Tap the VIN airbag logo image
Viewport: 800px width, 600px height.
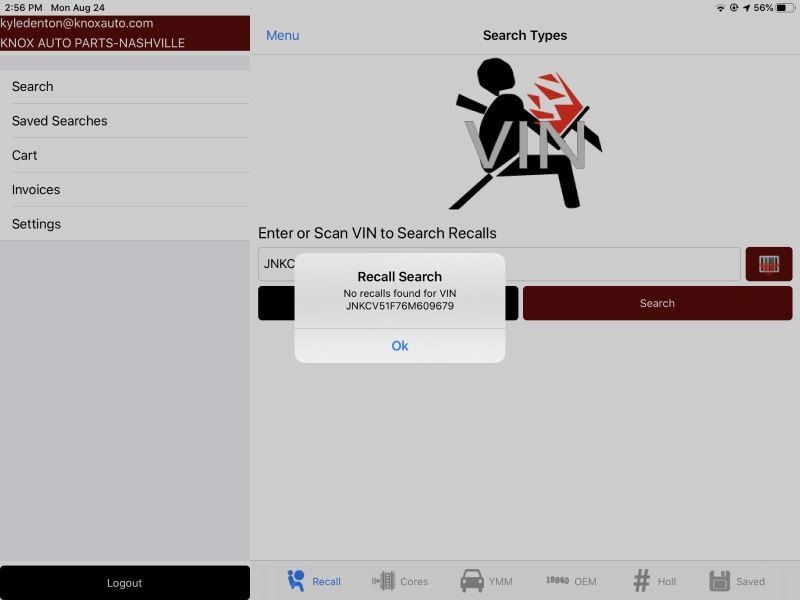[x=525, y=134]
